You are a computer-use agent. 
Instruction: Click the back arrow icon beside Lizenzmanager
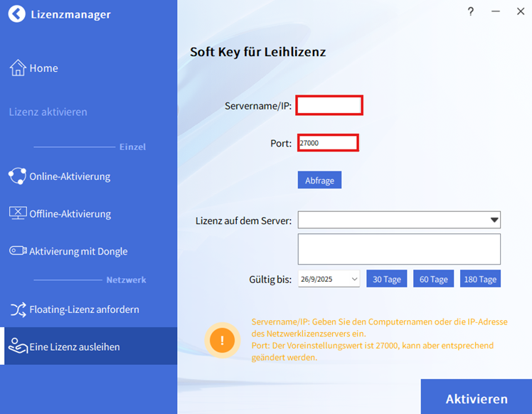pyautogui.click(x=17, y=14)
